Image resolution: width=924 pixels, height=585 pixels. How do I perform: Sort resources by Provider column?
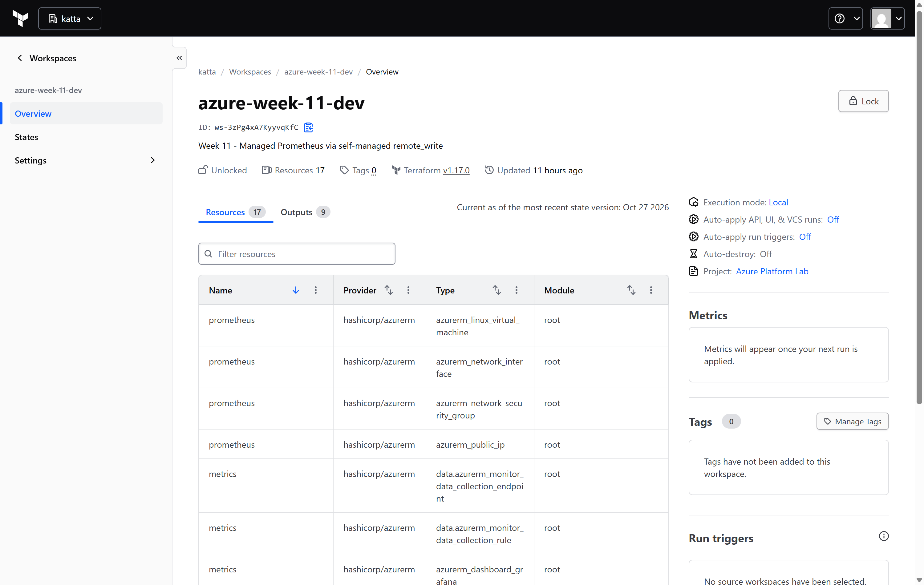389,290
